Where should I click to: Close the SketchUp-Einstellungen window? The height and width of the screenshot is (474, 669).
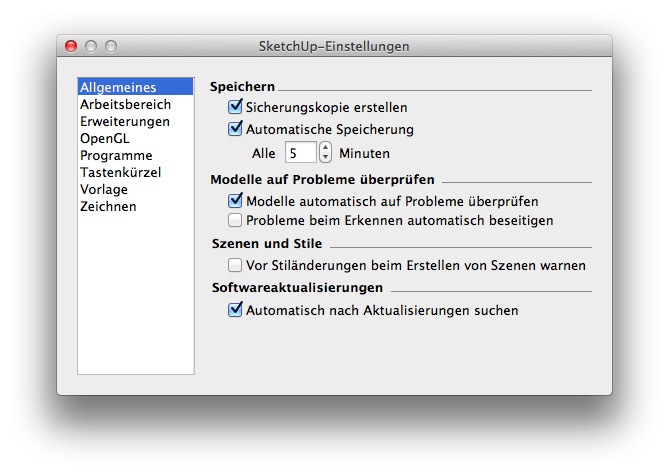point(71,46)
